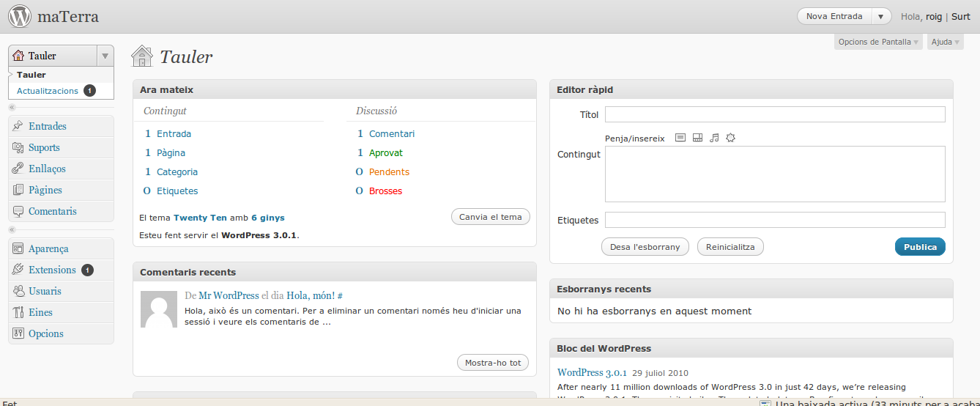This screenshot has width=980, height=406.
Task: Expand Opcions de Pantalla panel
Action: click(878, 42)
